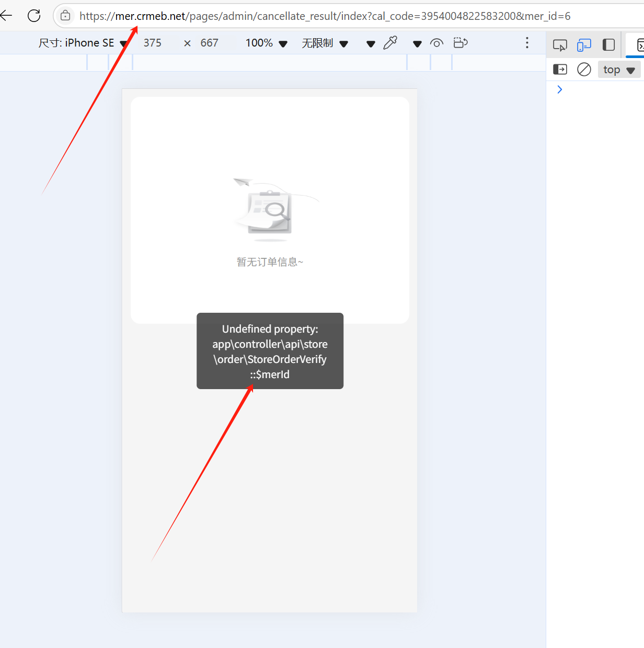Edit the height field showing 667
Image resolution: width=644 pixels, height=648 pixels.
click(209, 43)
